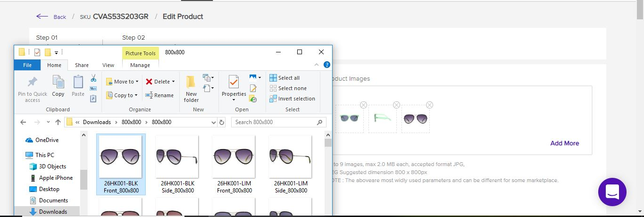Open the Easy access dropdown icon
Viewport: 644px width, 217px height.
(x=208, y=88)
